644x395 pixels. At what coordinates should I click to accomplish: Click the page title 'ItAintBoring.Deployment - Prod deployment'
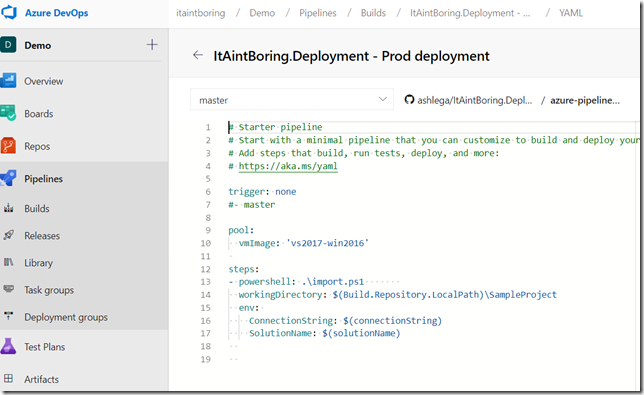point(351,56)
